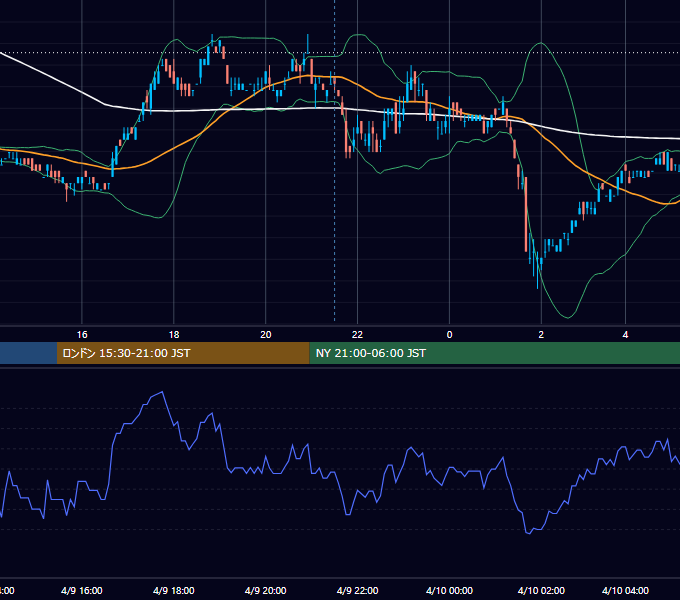Click the 20 hour label on price chart
Image resolution: width=680 pixels, height=600 pixels.
[x=266, y=334]
